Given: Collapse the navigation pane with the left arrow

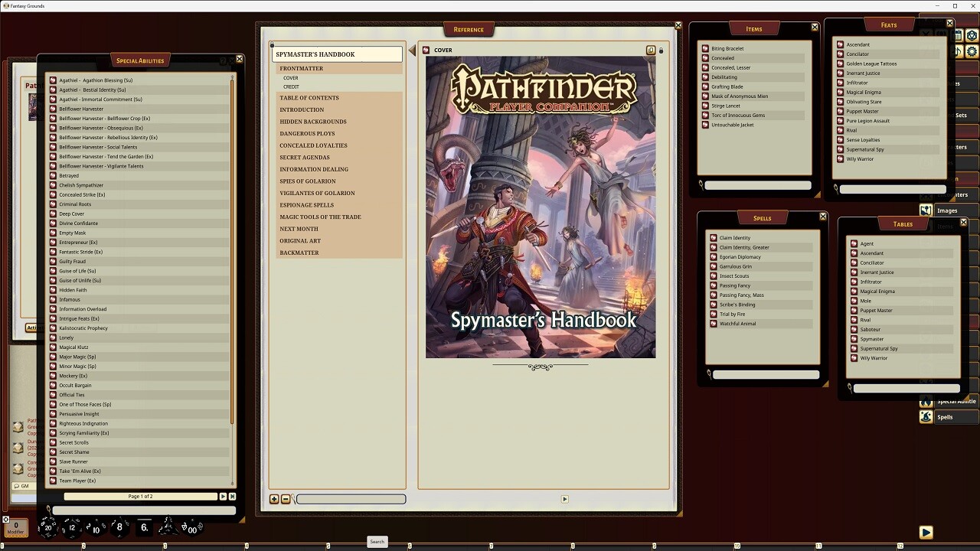Looking at the screenshot, I should (411, 50).
